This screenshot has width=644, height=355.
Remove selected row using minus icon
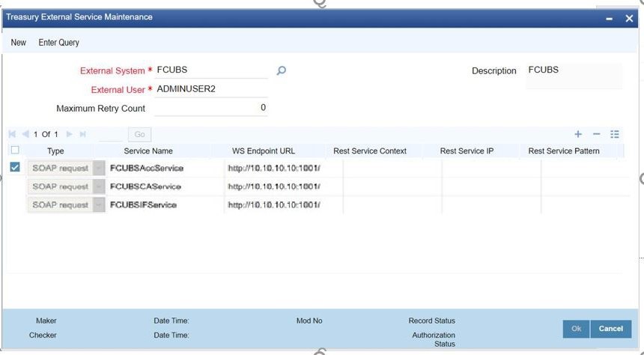coord(596,134)
